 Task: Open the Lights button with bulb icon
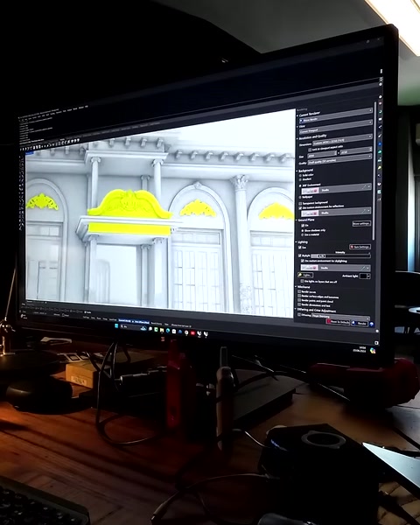305,275
